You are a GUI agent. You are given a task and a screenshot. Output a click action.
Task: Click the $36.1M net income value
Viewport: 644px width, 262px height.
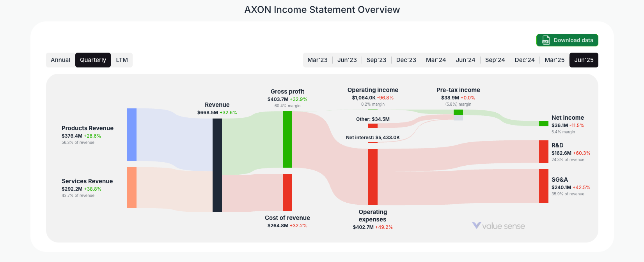tap(560, 126)
